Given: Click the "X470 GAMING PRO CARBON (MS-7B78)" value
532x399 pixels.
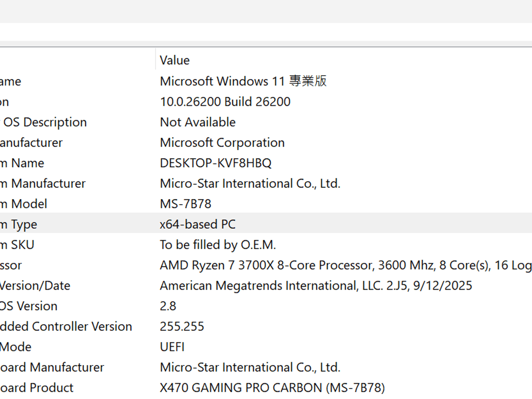Looking at the screenshot, I should click(x=272, y=388).
